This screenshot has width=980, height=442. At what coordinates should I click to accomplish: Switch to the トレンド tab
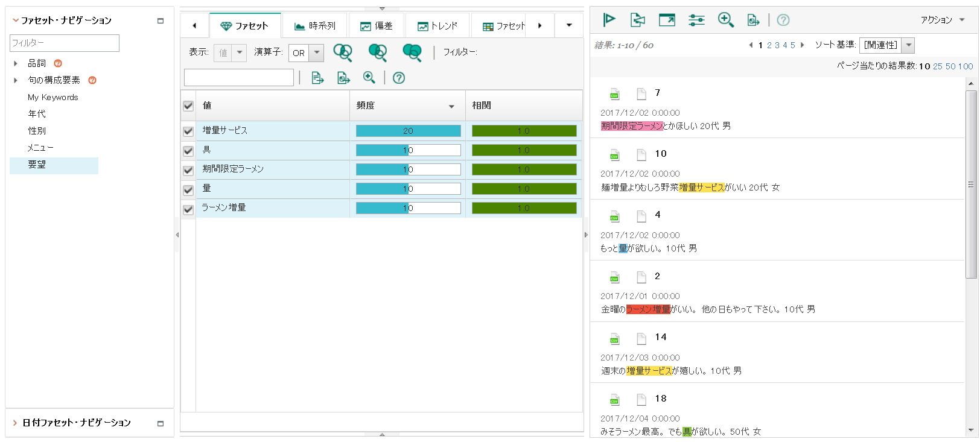click(438, 26)
